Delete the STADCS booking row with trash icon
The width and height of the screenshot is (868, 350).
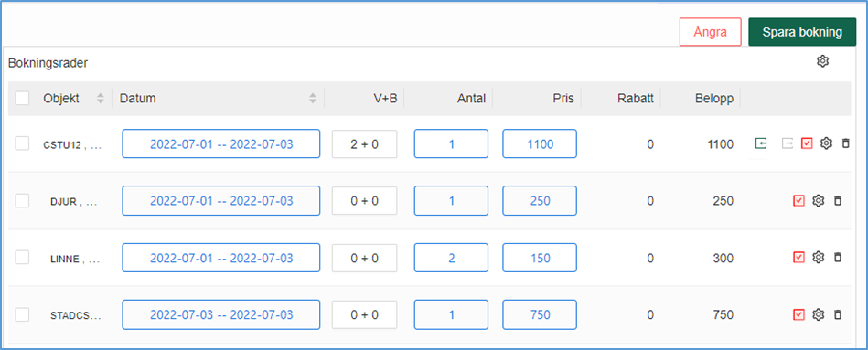pos(838,314)
